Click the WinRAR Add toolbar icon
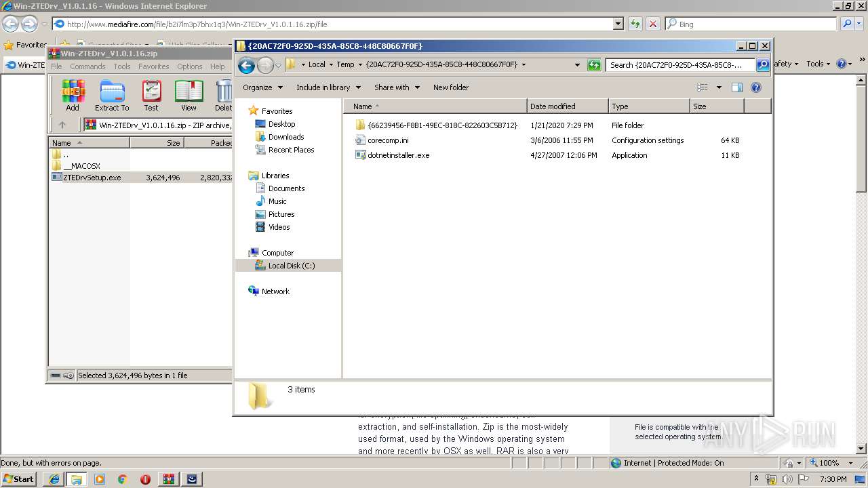868x488 pixels. 73,96
